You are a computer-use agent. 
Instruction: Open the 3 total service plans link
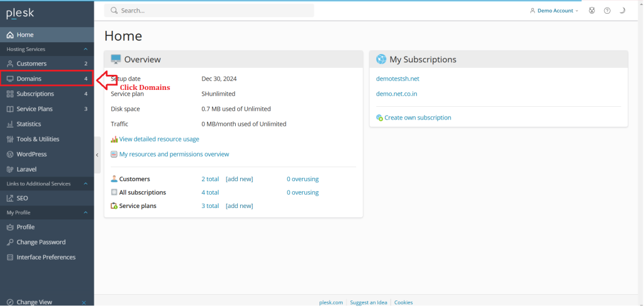pyautogui.click(x=210, y=206)
